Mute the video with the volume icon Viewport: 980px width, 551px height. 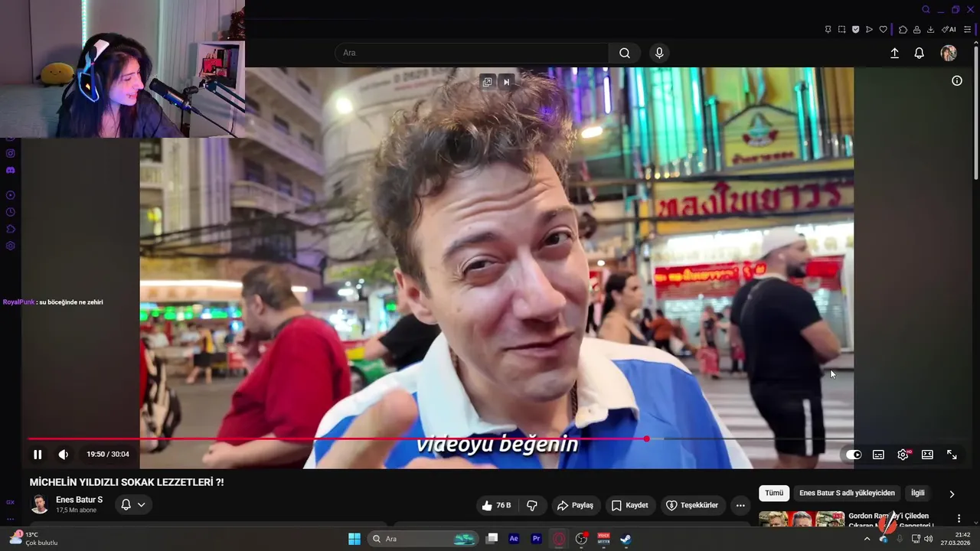tap(64, 455)
